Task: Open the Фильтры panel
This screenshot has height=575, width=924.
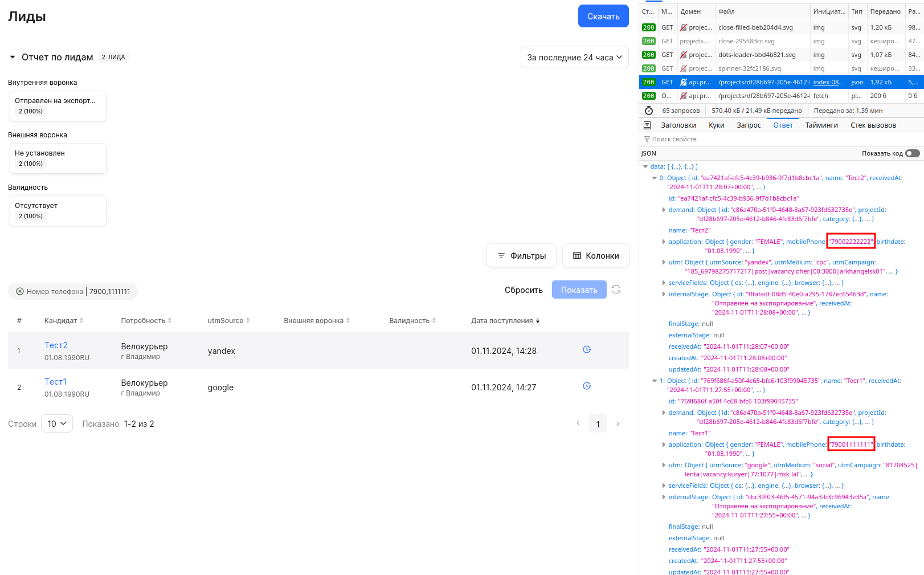Action: tap(521, 256)
